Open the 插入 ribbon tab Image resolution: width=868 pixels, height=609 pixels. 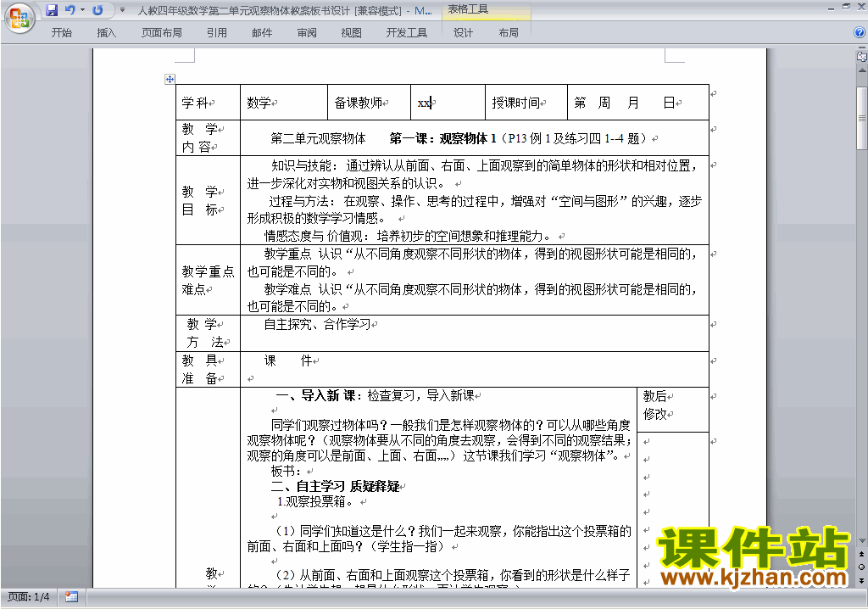pos(106,33)
